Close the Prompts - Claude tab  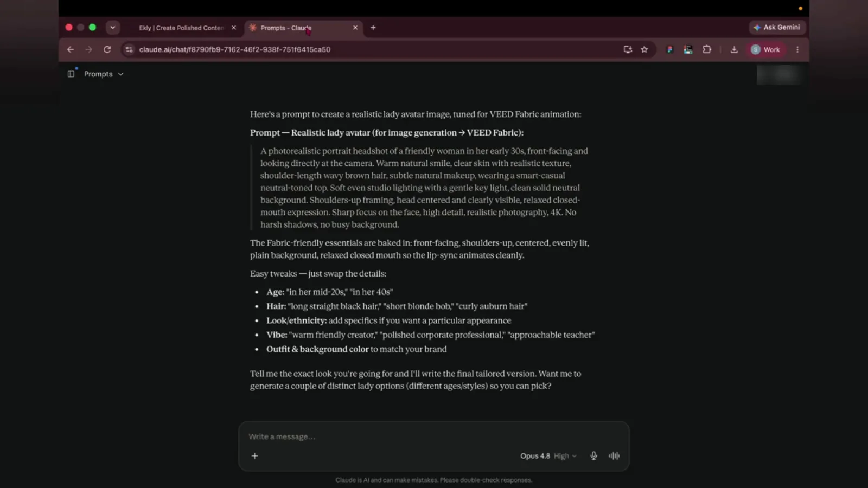(x=355, y=28)
